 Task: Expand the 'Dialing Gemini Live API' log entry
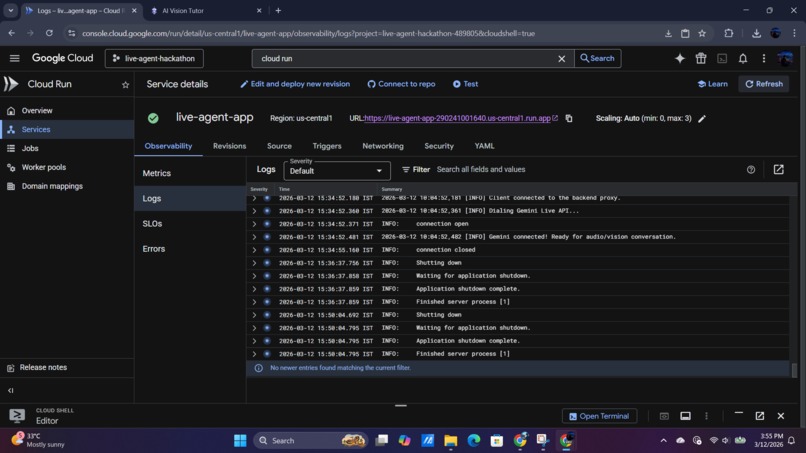point(254,211)
